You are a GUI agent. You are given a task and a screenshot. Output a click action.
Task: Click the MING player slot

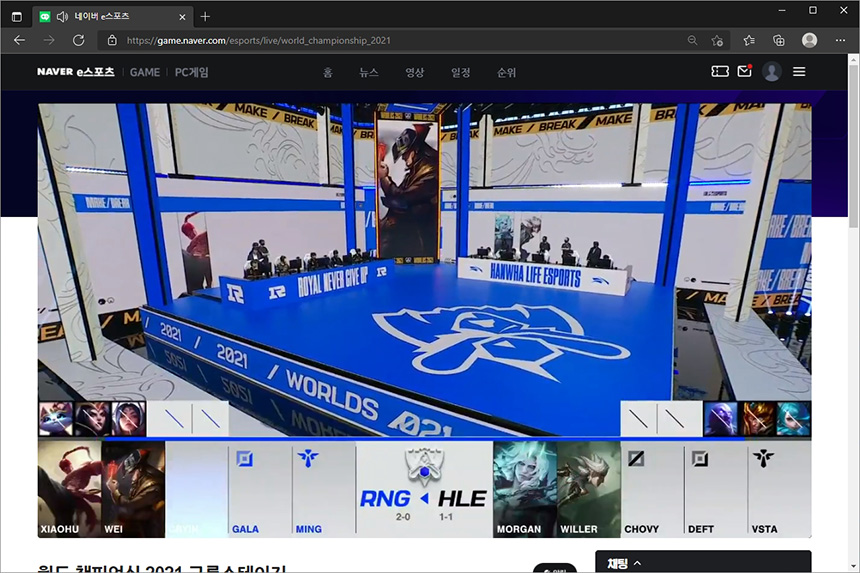pos(324,489)
